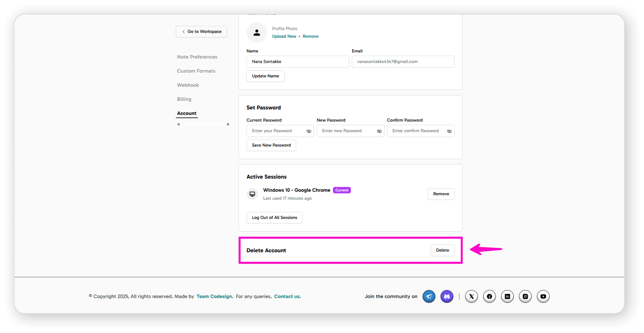
Task: Open the LinkedIn social icon
Action: tap(507, 296)
